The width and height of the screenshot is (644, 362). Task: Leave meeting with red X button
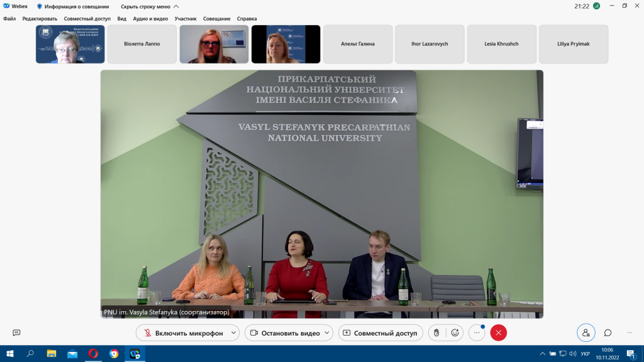[498, 333]
